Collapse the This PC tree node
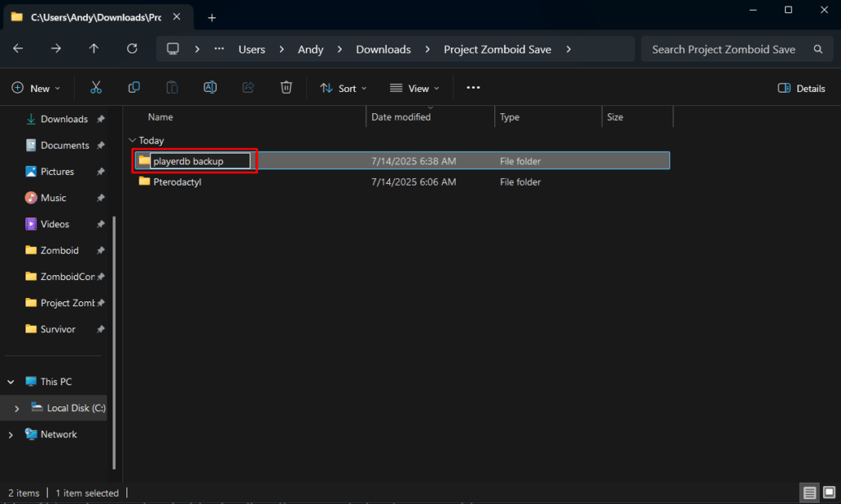The height and width of the screenshot is (504, 841). click(11, 382)
